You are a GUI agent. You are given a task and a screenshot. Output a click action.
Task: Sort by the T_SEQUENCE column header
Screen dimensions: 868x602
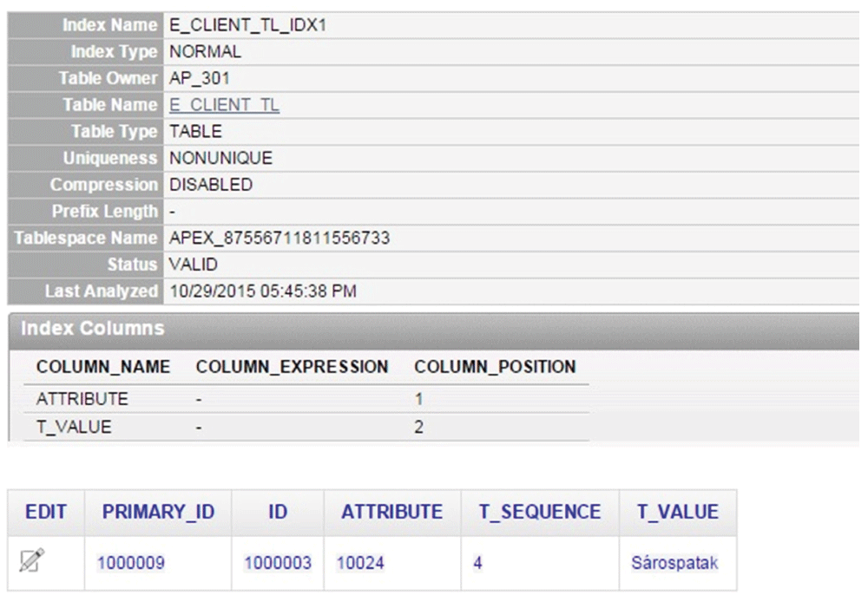coord(540,512)
